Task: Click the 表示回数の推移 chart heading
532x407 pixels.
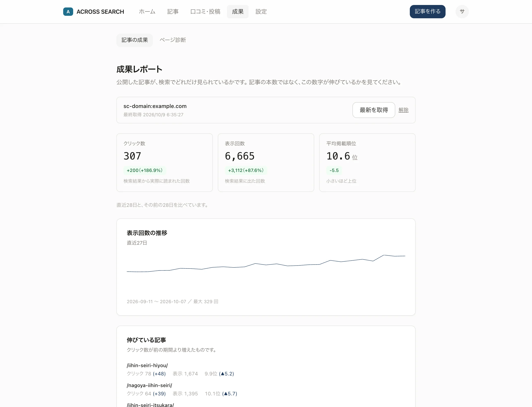Action: pos(147,233)
